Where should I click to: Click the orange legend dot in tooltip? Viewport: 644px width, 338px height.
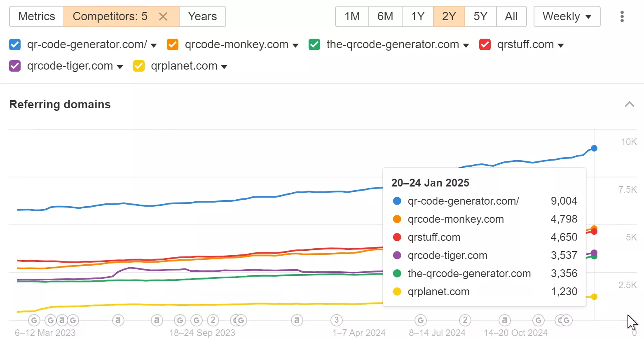397,219
